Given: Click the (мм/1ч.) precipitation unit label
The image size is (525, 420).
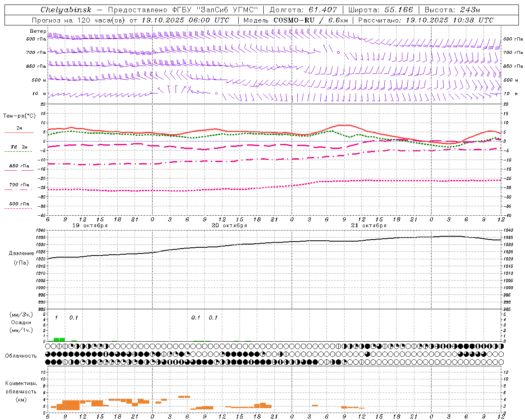Looking at the screenshot, I should coord(21,330).
